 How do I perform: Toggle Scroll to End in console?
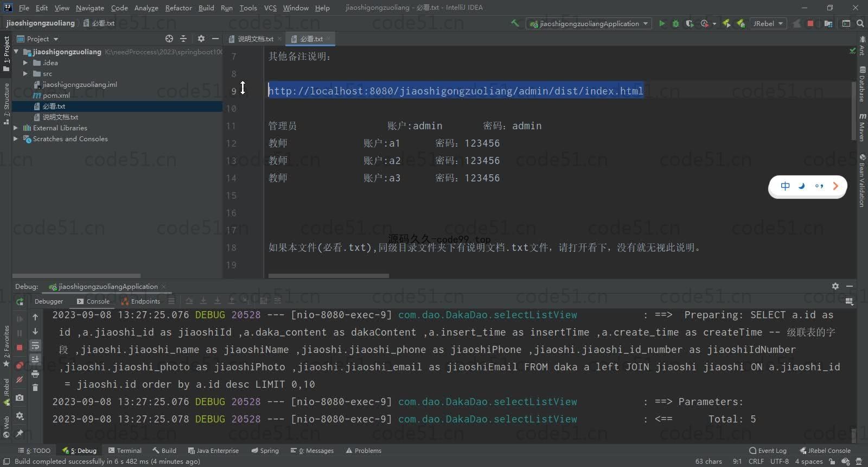pyautogui.click(x=35, y=359)
